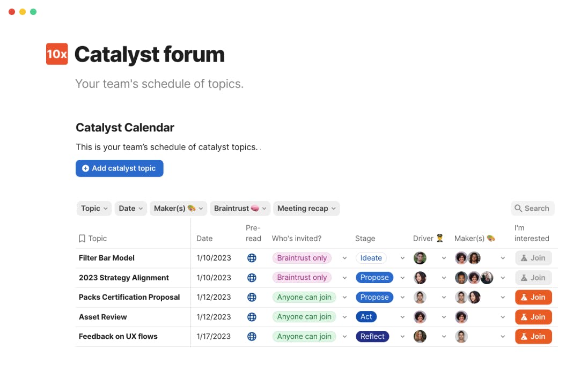Expand the Topic filter dropdown

(94, 209)
